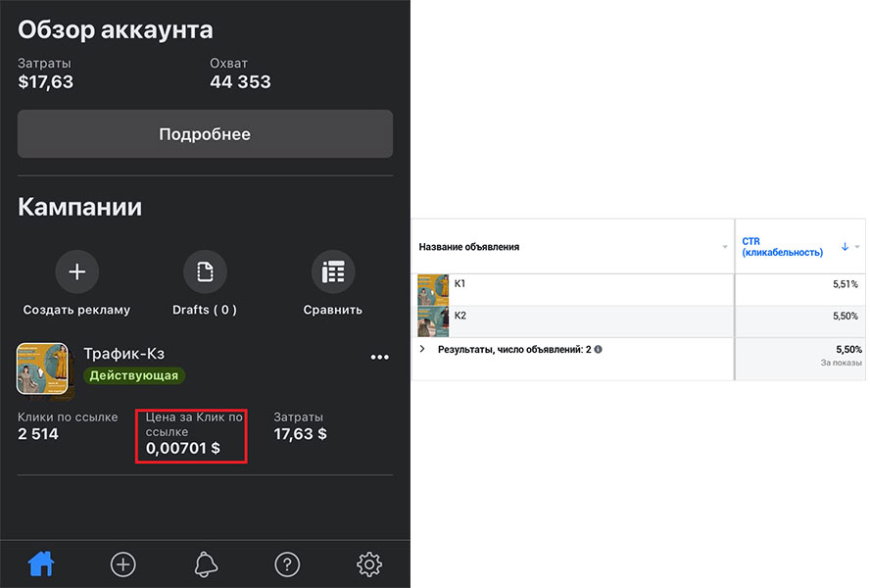This screenshot has height=588, width=870.
Task: Tap the plus circle icon in bottom bar
Action: coord(123,563)
